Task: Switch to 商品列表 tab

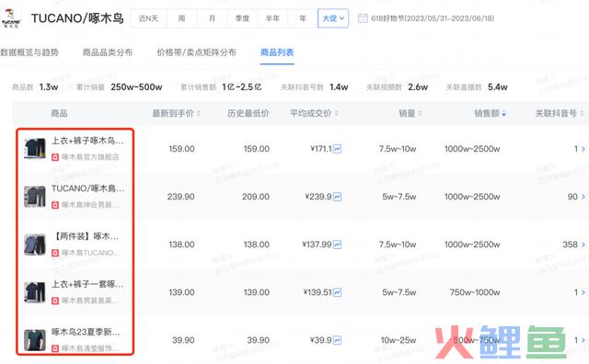Action: pos(277,52)
